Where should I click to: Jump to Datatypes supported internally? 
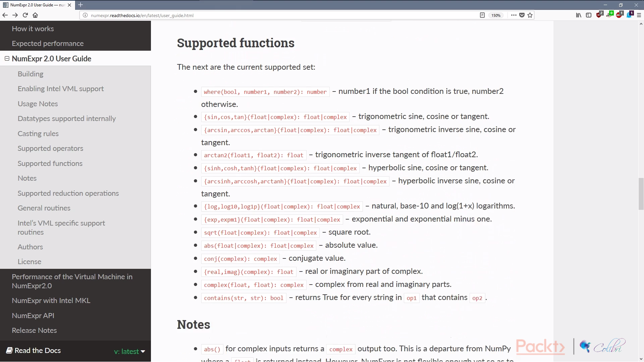[x=66, y=119]
